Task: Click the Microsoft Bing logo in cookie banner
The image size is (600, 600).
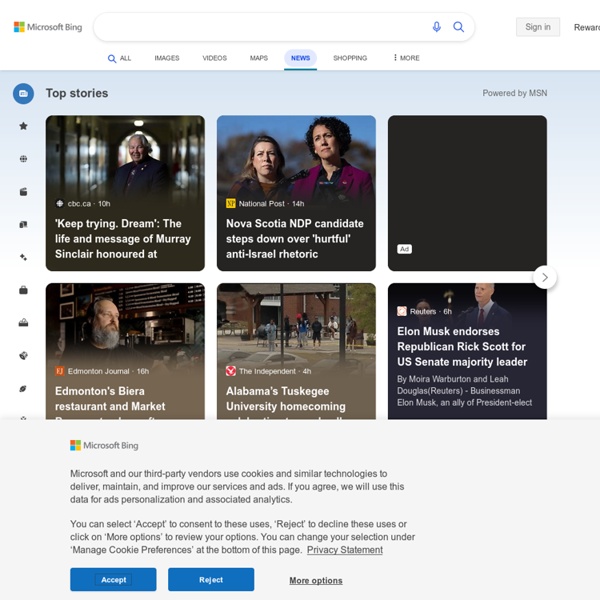Action: (x=104, y=445)
